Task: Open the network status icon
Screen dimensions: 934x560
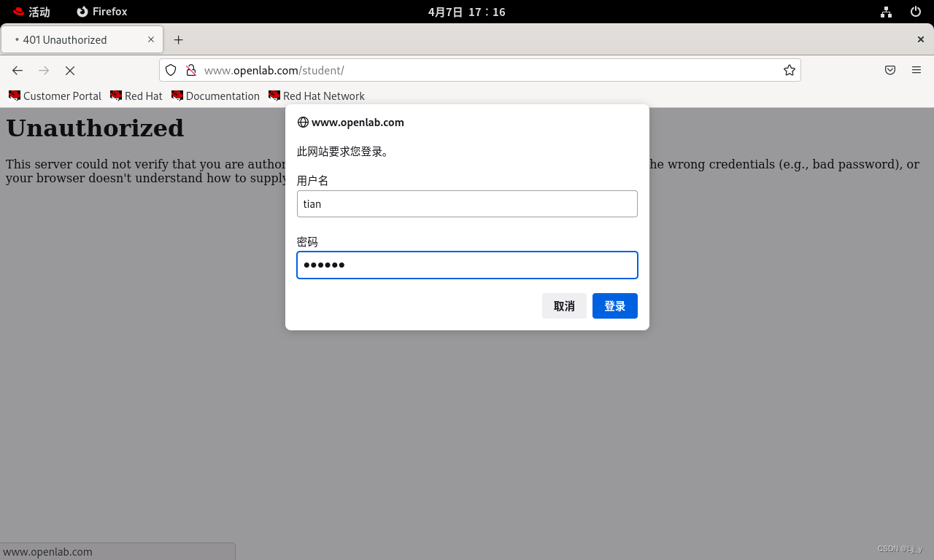Action: click(x=886, y=12)
